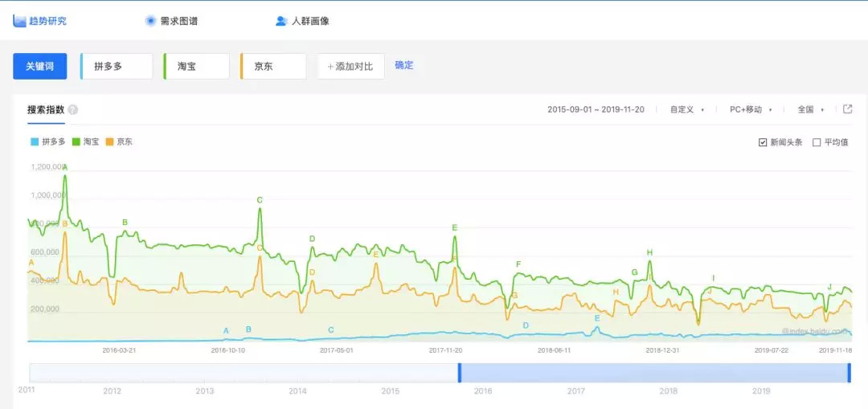The height and width of the screenshot is (409, 868).
Task: Click the left timeline range handle
Action: tap(460, 373)
